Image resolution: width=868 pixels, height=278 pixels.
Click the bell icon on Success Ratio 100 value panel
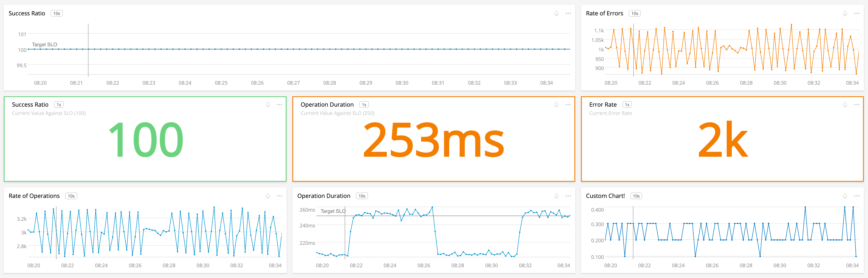[x=267, y=105]
